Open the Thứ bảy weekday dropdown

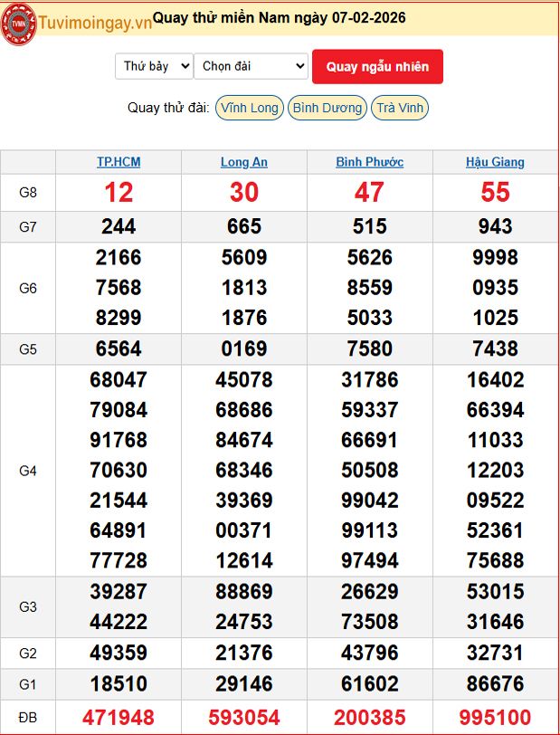(154, 66)
